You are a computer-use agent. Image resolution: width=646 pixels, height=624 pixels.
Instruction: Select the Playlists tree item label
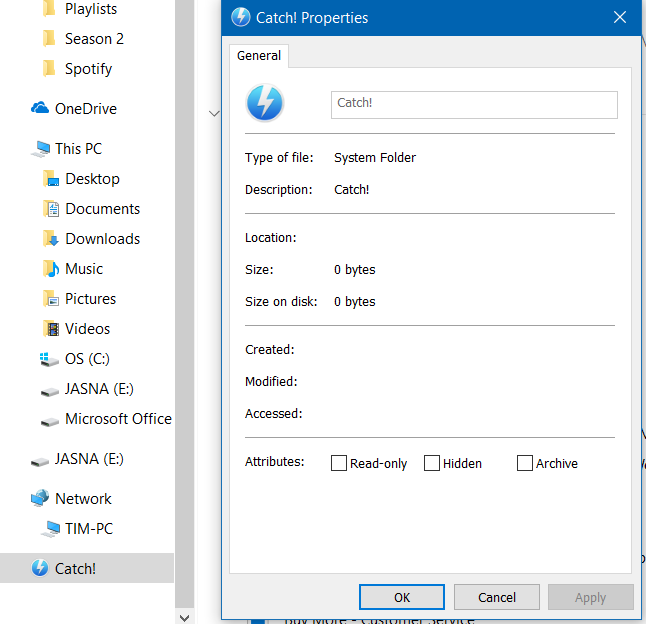(91, 8)
